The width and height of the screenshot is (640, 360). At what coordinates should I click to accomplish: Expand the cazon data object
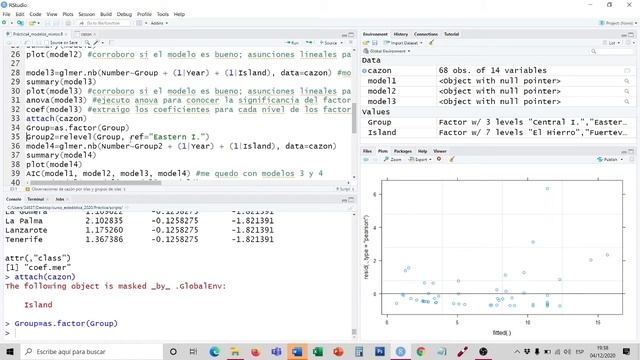click(364, 71)
